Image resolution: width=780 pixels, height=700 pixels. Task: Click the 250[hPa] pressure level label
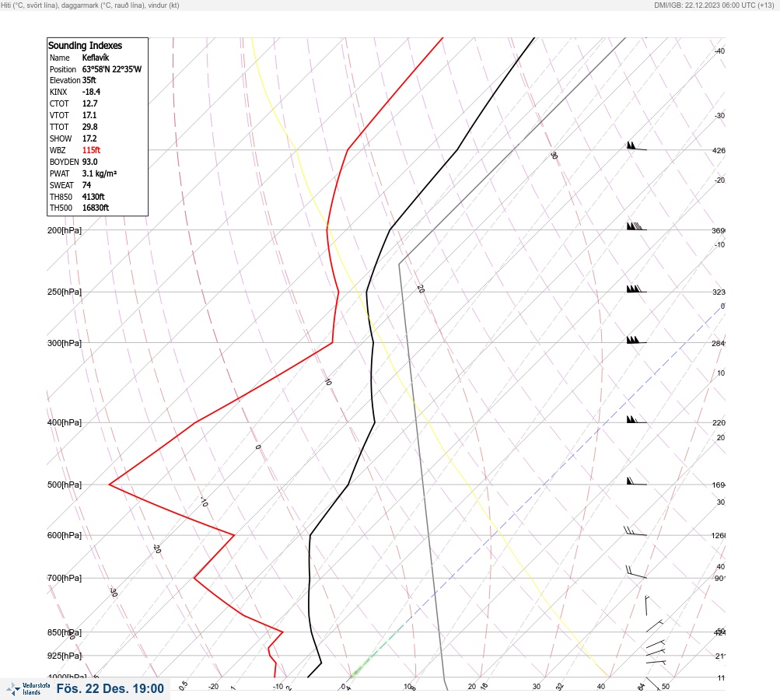coord(65,292)
